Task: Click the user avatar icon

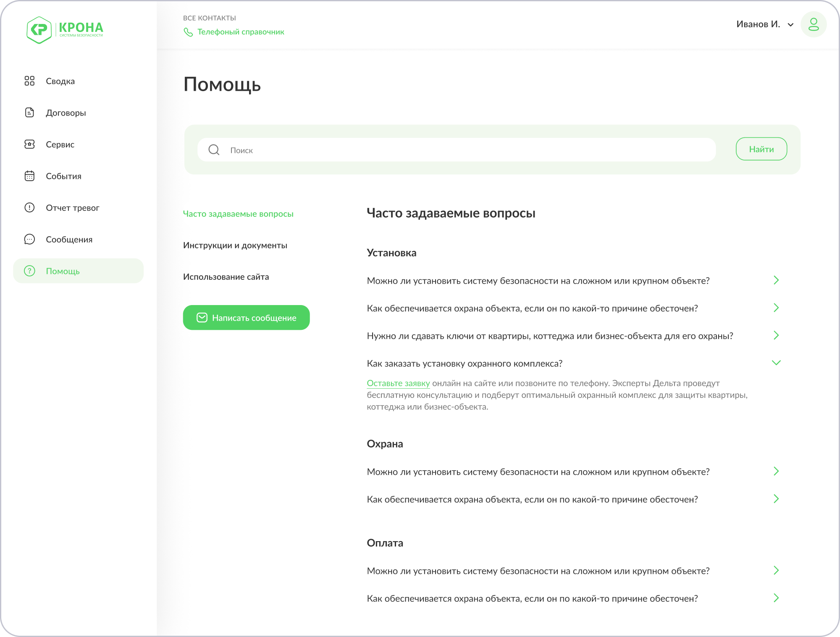Action: tap(814, 24)
